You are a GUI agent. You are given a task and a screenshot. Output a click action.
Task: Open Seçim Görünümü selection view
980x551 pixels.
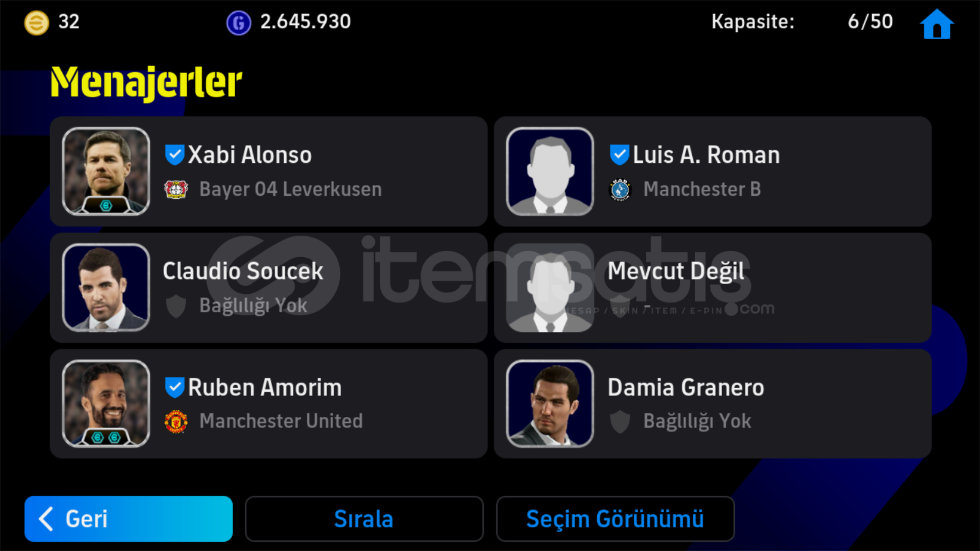[615, 519]
